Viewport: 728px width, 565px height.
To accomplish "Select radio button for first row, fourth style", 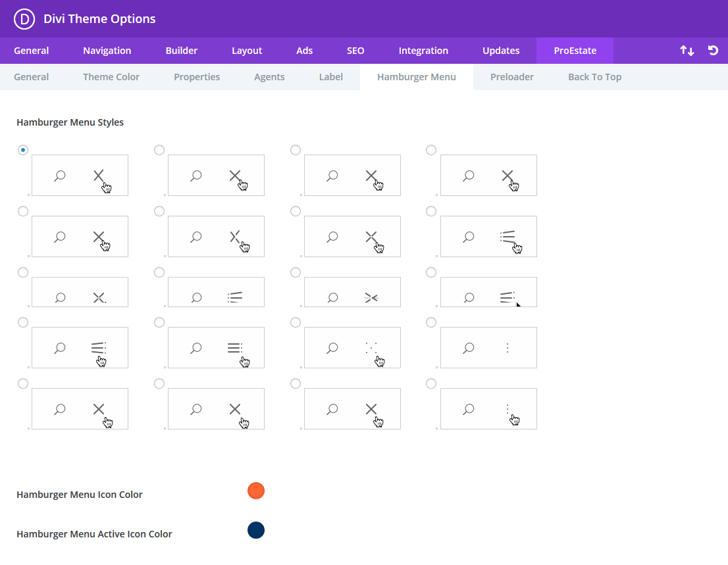I will pos(431,150).
